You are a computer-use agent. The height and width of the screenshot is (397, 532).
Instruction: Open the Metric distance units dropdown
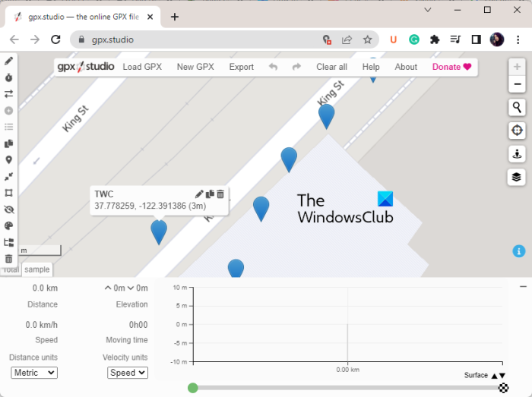[x=34, y=373]
